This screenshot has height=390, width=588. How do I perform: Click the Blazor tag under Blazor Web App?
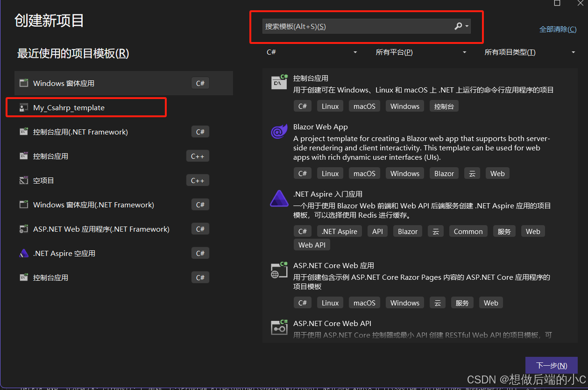click(x=444, y=173)
